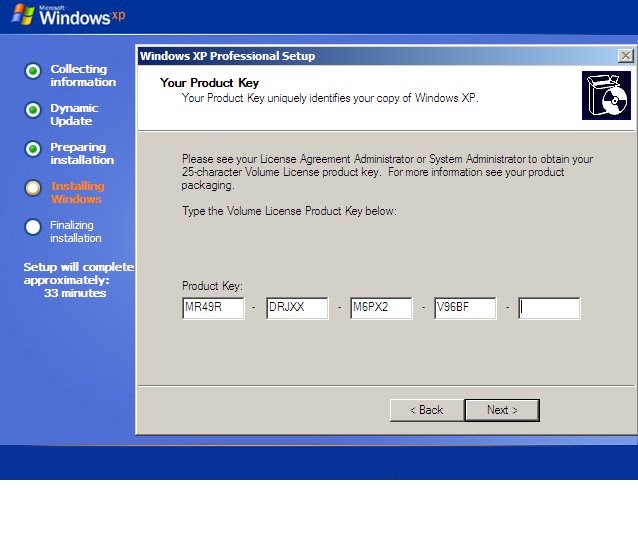Click the "Windows XP Professional Setup" title bar text
The height and width of the screenshot is (555, 638).
coord(227,56)
